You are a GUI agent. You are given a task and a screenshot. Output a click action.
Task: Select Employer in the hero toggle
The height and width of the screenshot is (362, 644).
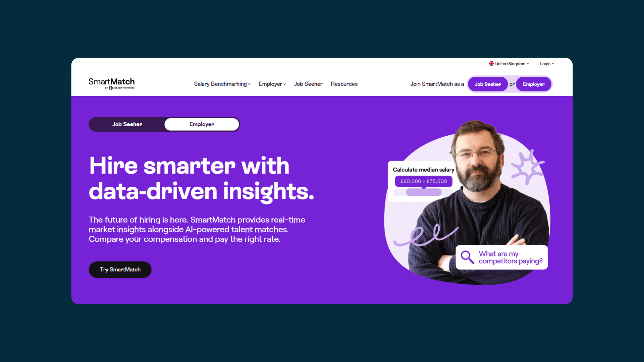click(202, 124)
